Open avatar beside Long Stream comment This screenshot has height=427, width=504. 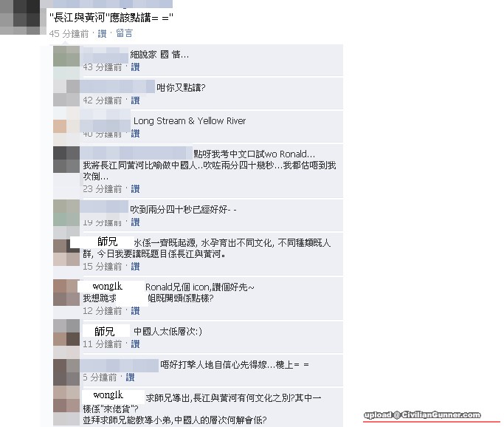point(66,126)
